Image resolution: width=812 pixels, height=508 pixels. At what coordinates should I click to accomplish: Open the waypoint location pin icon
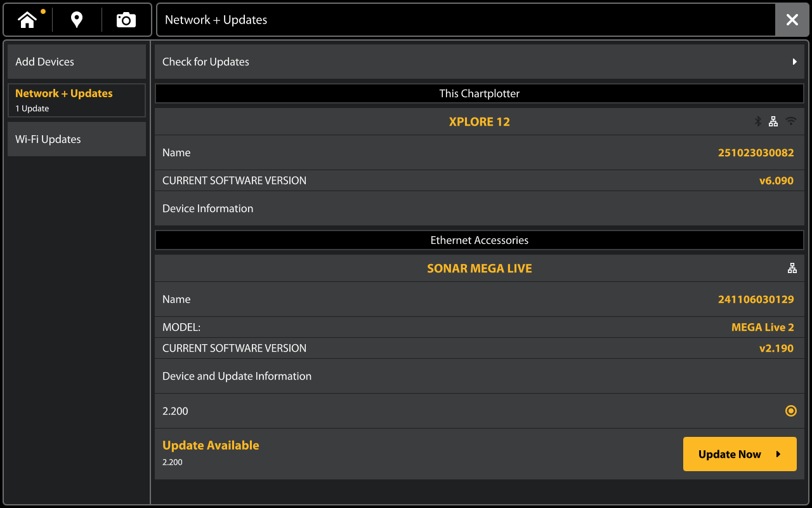pyautogui.click(x=77, y=20)
